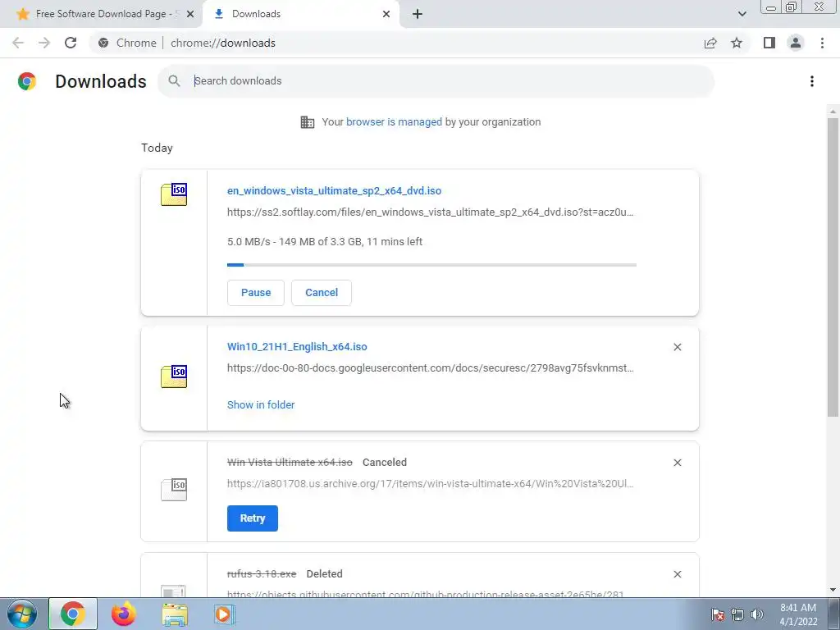Click ISO file icon for Vista SP2 download
This screenshot has height=630, width=840.
tap(174, 194)
